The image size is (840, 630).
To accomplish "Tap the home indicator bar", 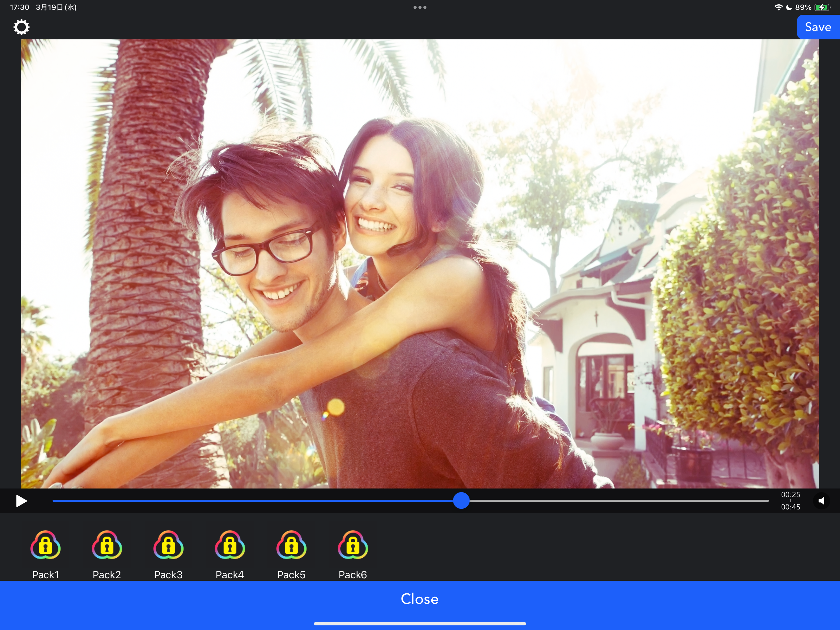I will pyautogui.click(x=420, y=624).
